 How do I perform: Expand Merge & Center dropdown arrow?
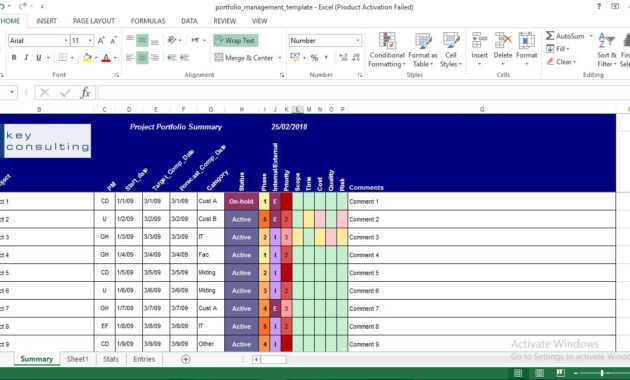tap(280, 58)
